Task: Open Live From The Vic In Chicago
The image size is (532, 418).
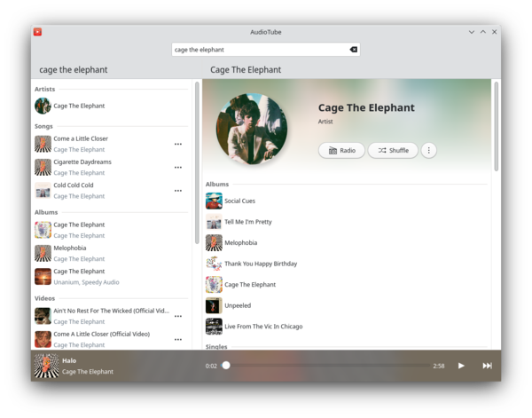Action: coord(346,327)
